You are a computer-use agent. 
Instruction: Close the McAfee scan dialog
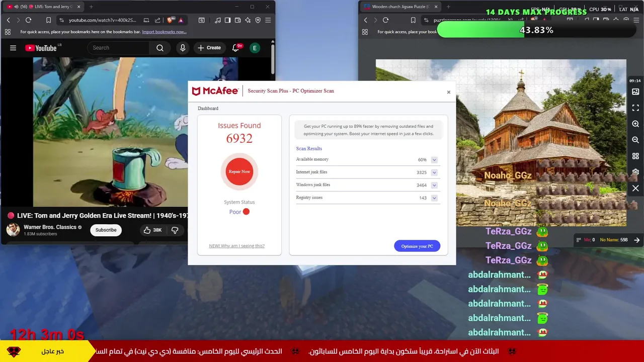(449, 92)
